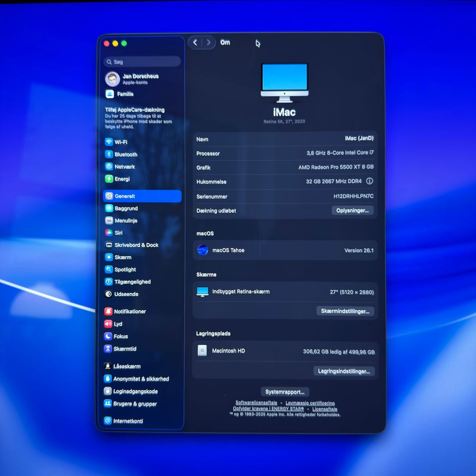476x476 pixels.
Task: Open Lovmæssig certificering link
Action: 310,403
